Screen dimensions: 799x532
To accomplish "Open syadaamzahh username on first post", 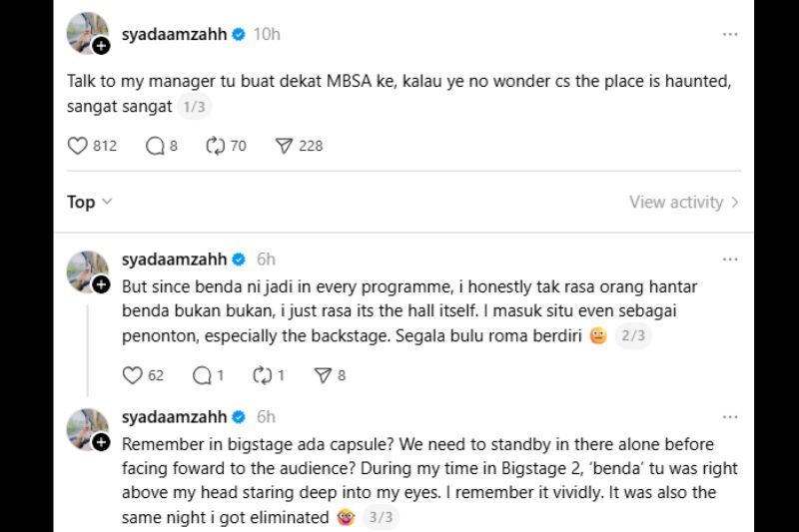I will click(174, 34).
